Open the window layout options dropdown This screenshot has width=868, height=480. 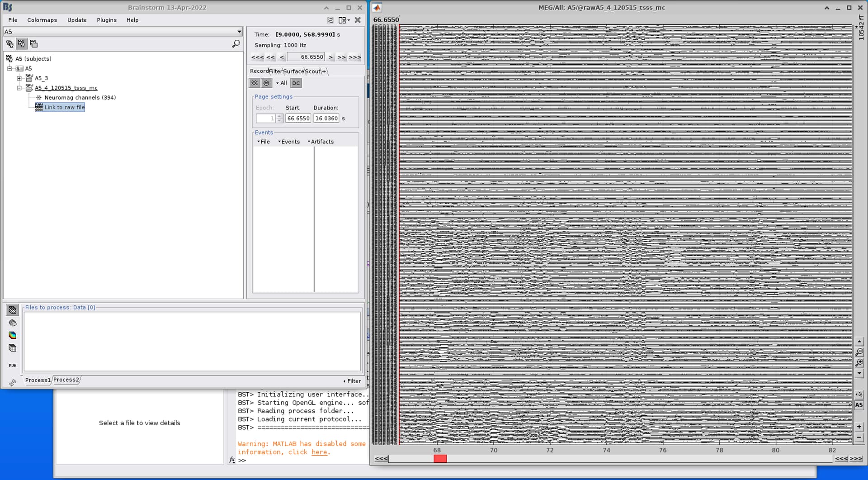344,20
